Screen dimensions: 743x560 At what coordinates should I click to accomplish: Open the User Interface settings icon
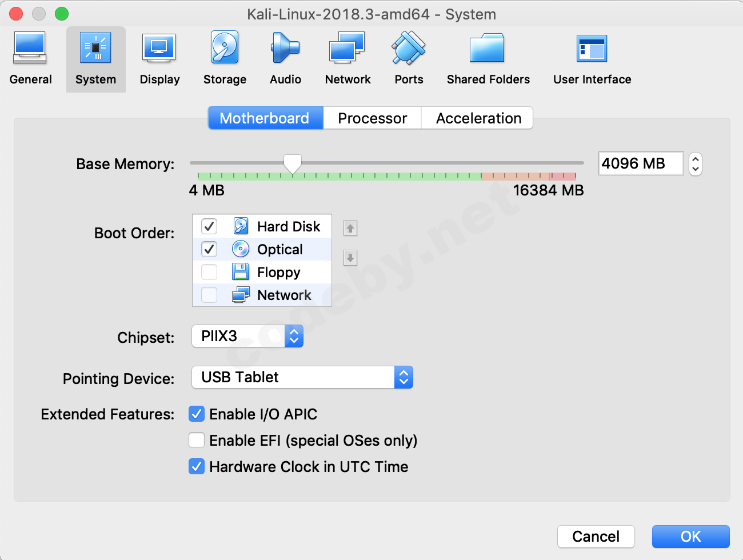point(592,48)
